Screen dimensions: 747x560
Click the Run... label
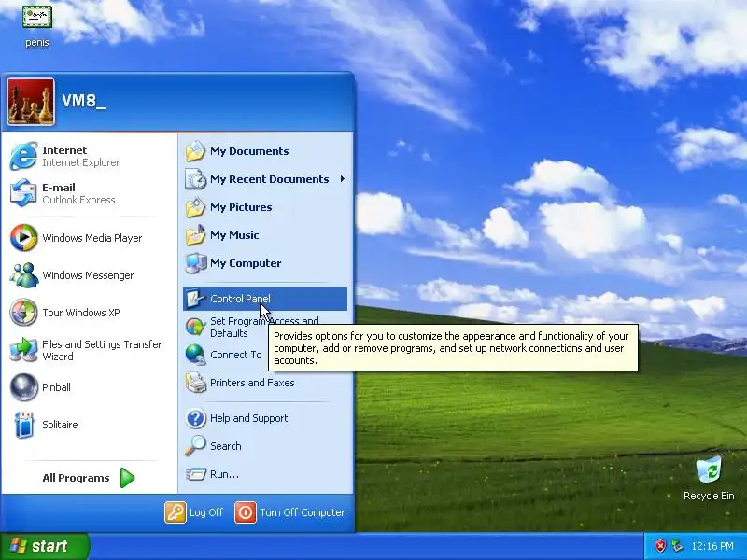(x=224, y=474)
